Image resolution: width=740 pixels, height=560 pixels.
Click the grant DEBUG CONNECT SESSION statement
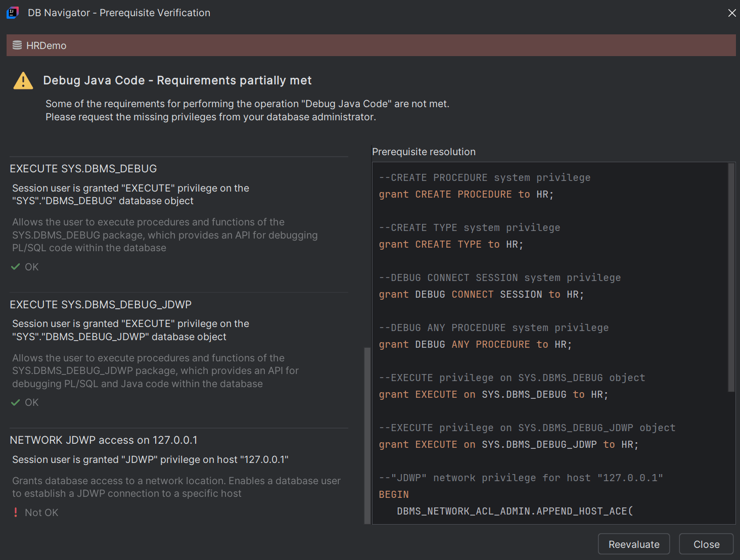[481, 294]
